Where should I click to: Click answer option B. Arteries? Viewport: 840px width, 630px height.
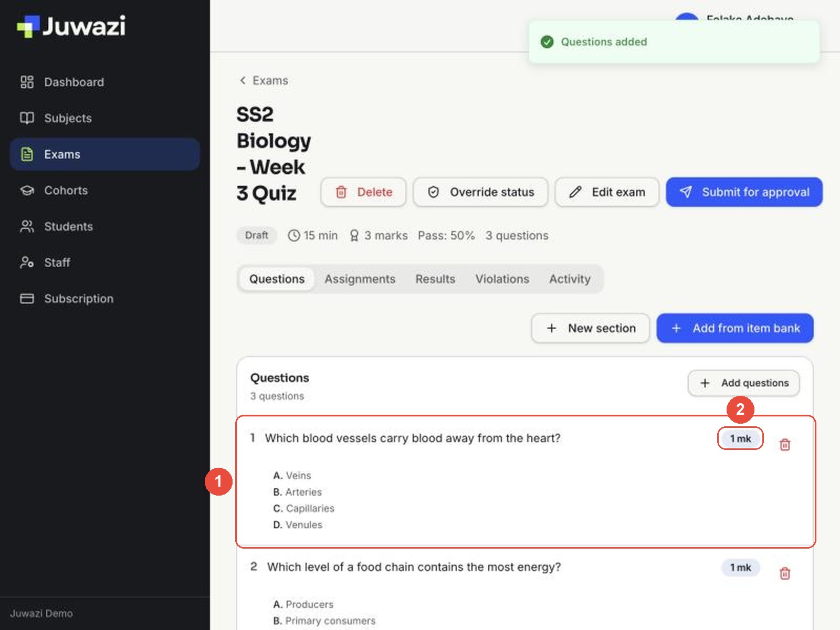click(298, 492)
